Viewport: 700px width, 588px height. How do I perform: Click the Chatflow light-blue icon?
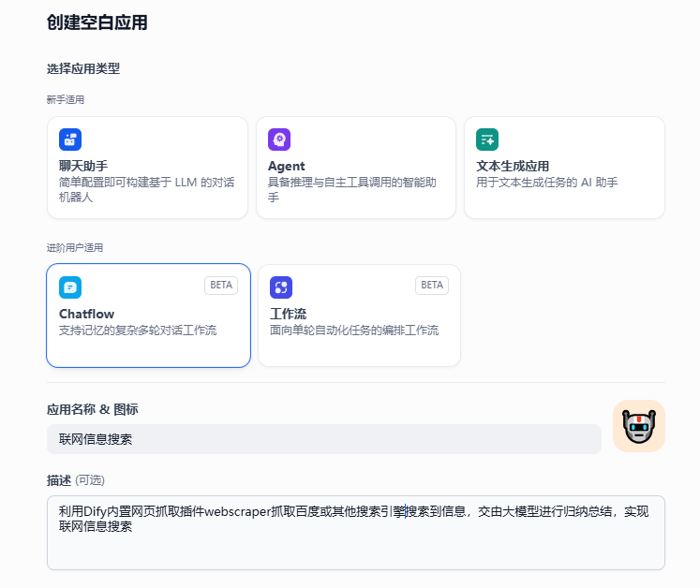coord(70,287)
